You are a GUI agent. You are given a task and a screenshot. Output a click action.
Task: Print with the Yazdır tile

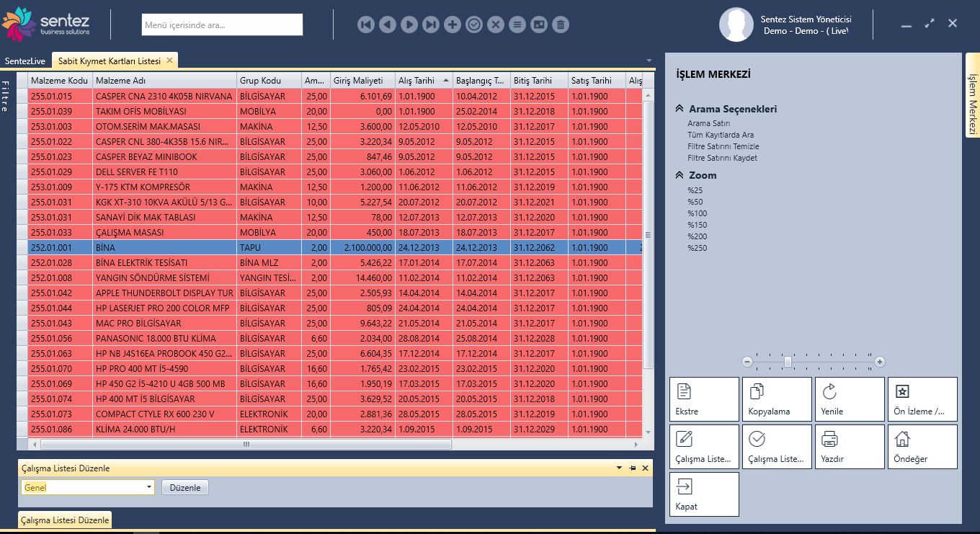click(x=850, y=447)
